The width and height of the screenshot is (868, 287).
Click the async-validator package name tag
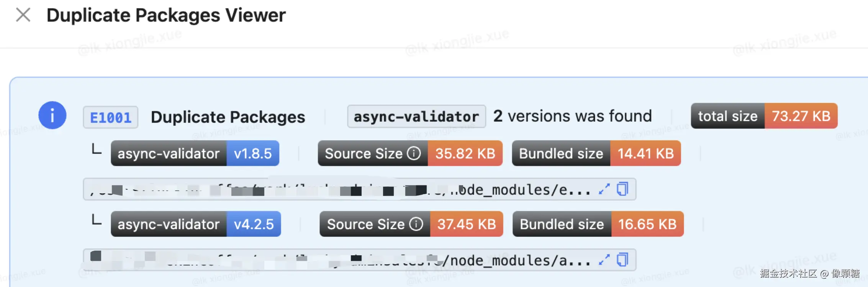pyautogui.click(x=416, y=116)
